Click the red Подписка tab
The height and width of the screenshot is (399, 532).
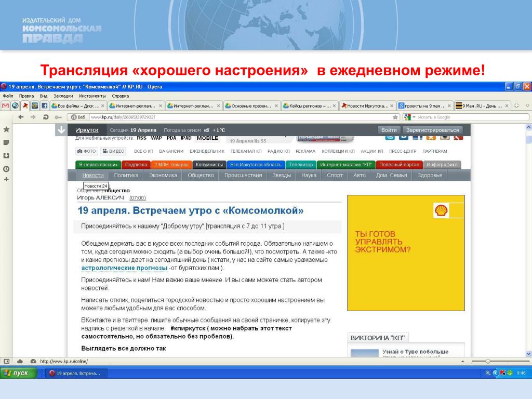click(x=136, y=165)
